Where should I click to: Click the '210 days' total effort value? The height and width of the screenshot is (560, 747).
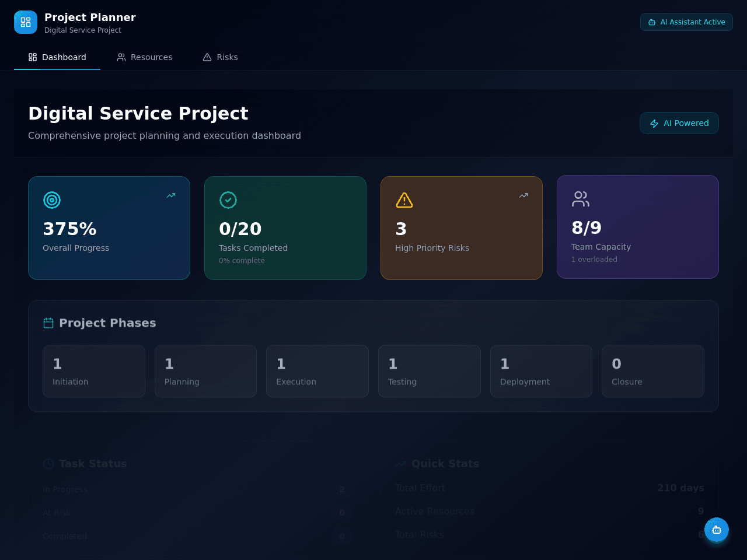point(680,488)
